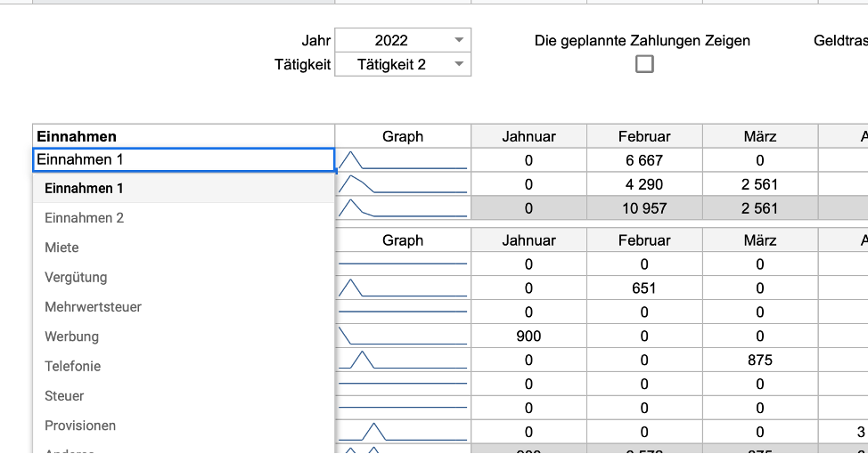Click the first Einnahmen sparkline graph
Screen dimensions: 868x454
[x=403, y=160]
